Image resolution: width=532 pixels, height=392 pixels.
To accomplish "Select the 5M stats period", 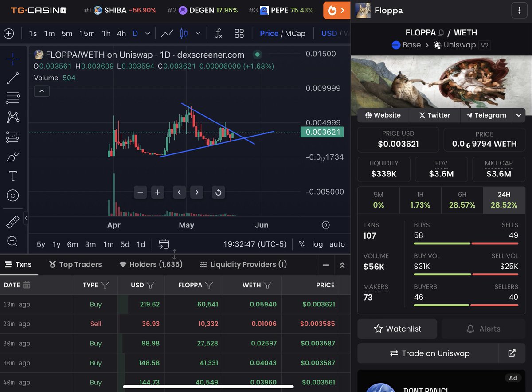I will click(379, 200).
